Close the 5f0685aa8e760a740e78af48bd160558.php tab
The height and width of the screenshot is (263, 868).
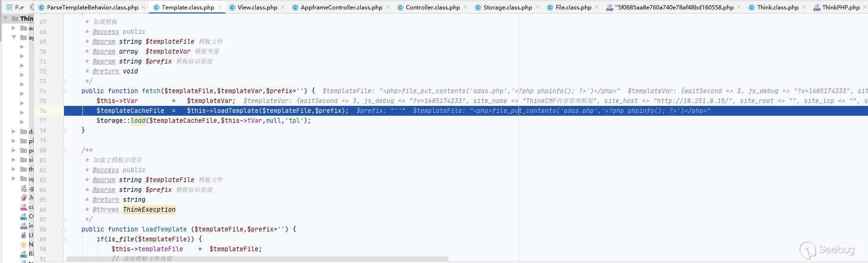tap(739, 7)
